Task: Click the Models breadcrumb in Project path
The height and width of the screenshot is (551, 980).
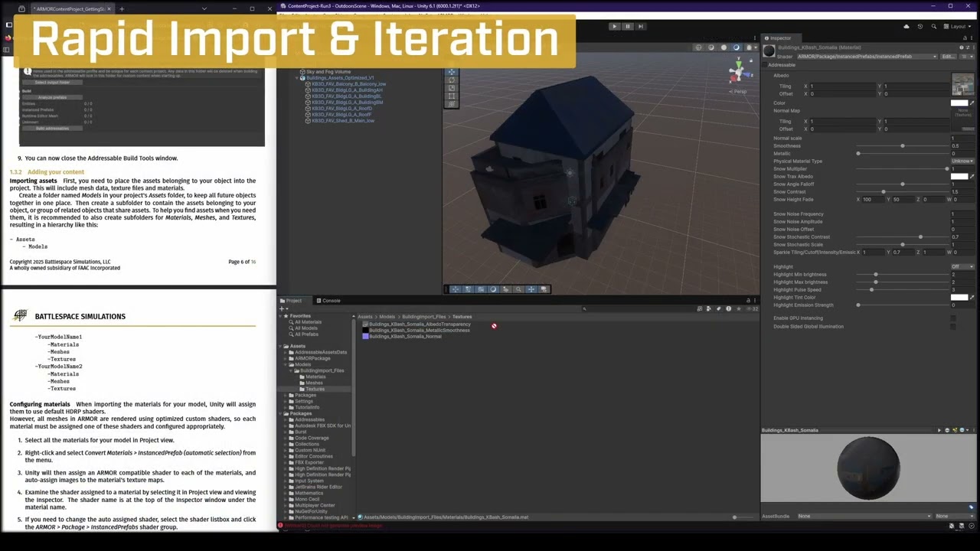Action: click(x=387, y=316)
